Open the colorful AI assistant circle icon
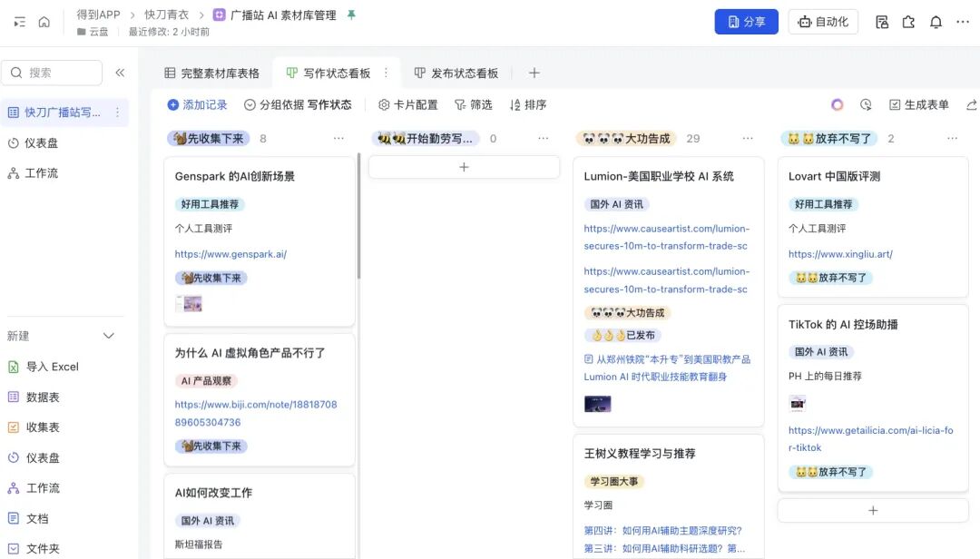 coord(837,104)
